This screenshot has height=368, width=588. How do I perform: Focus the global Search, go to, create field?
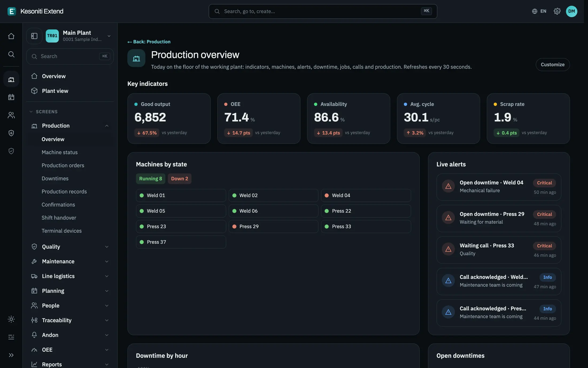(323, 11)
